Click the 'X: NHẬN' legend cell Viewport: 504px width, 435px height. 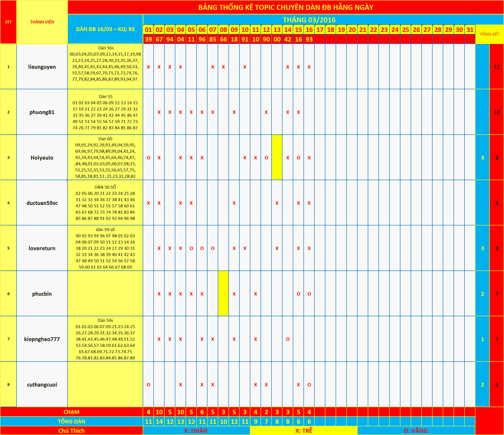click(x=196, y=431)
